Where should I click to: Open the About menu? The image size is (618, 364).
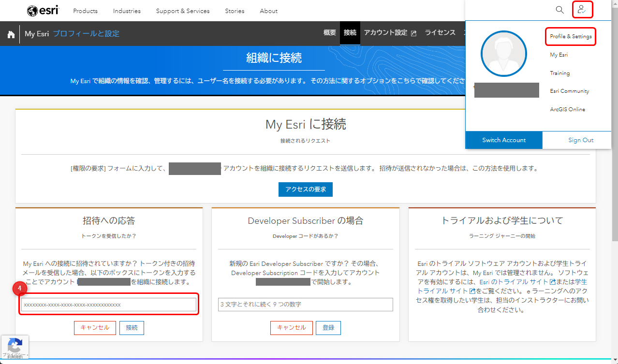268,11
